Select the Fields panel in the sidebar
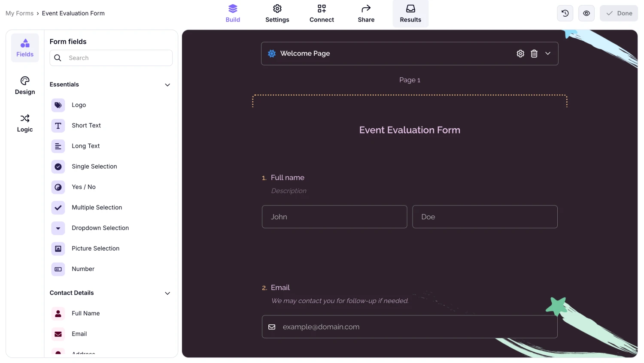 [x=24, y=48]
